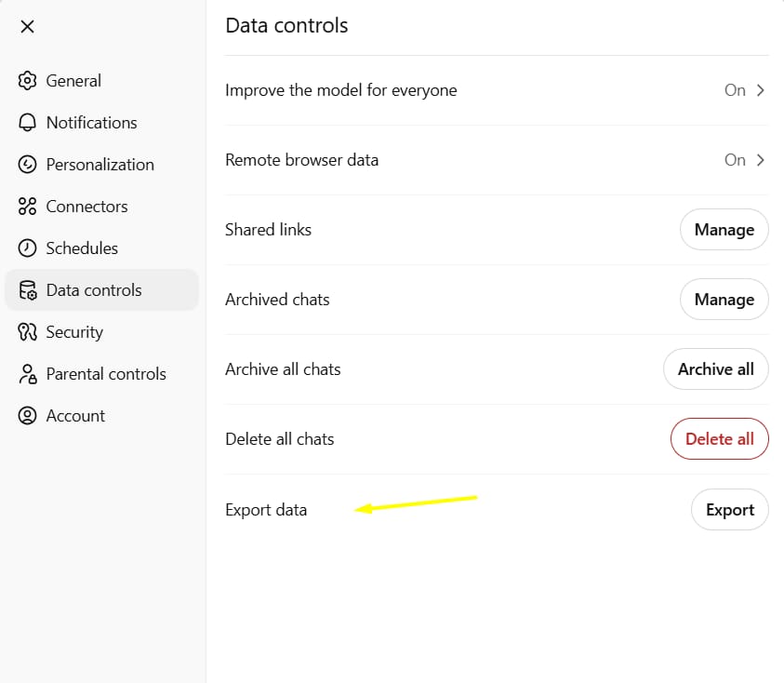
Task: Click the Account profile icon
Action: [x=28, y=416]
